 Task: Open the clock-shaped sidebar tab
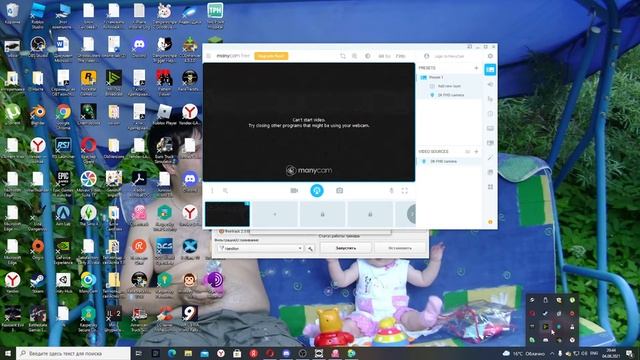pyautogui.click(x=490, y=114)
